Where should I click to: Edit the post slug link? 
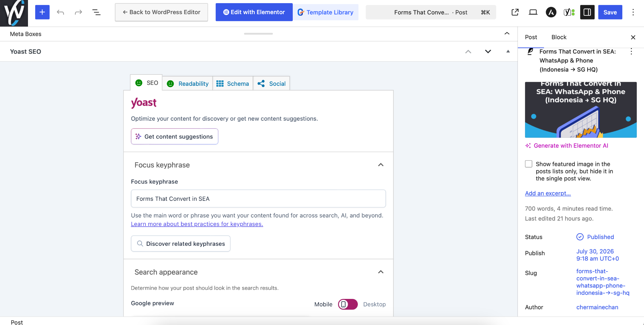[603, 282]
